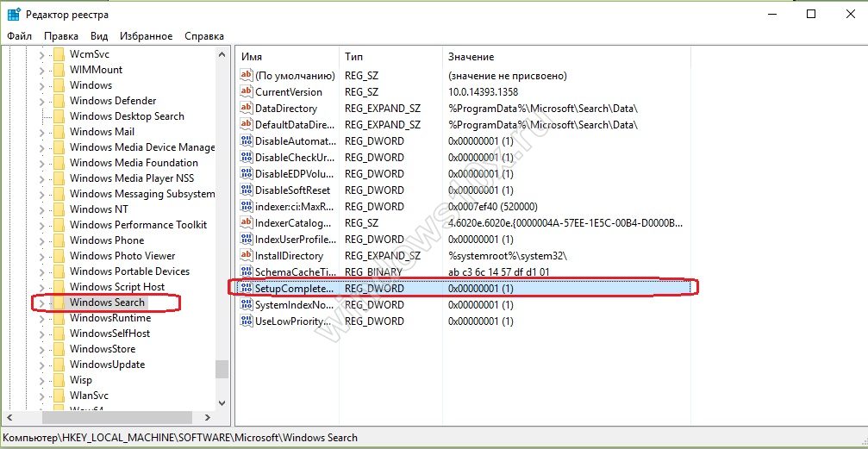Viewport: 868px width, 449px height.
Task: Click the icon beside InstallDirectory value
Action: (247, 256)
